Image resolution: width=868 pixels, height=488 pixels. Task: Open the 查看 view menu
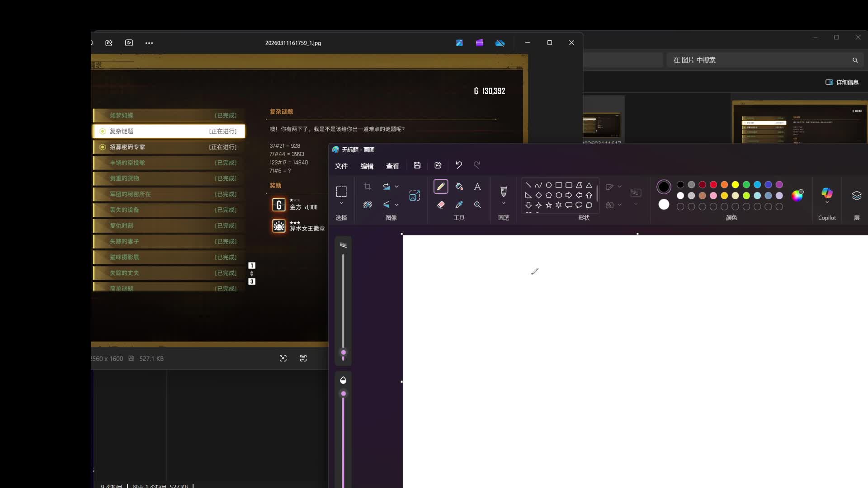[392, 166]
